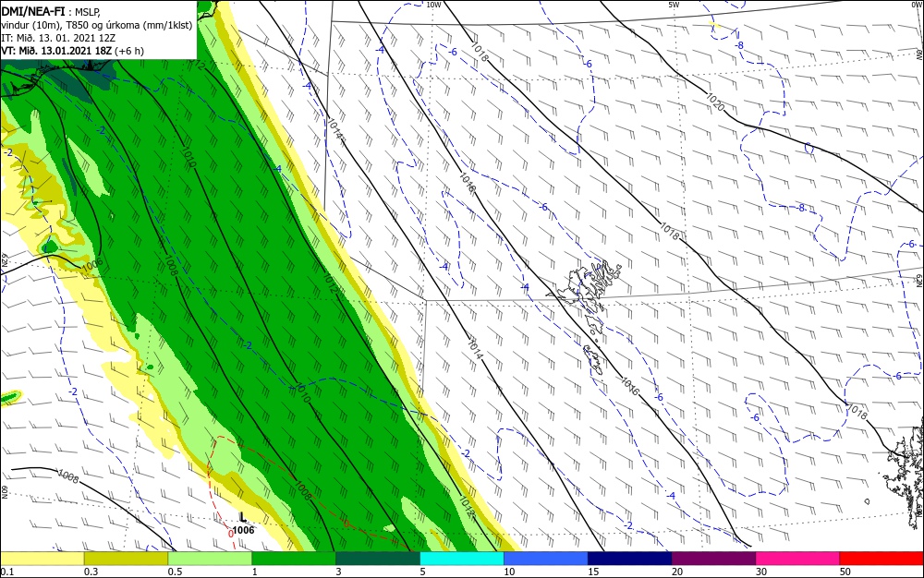The width and height of the screenshot is (924, 578).
Task: Click the '1020' isobar label
Action: [715, 102]
